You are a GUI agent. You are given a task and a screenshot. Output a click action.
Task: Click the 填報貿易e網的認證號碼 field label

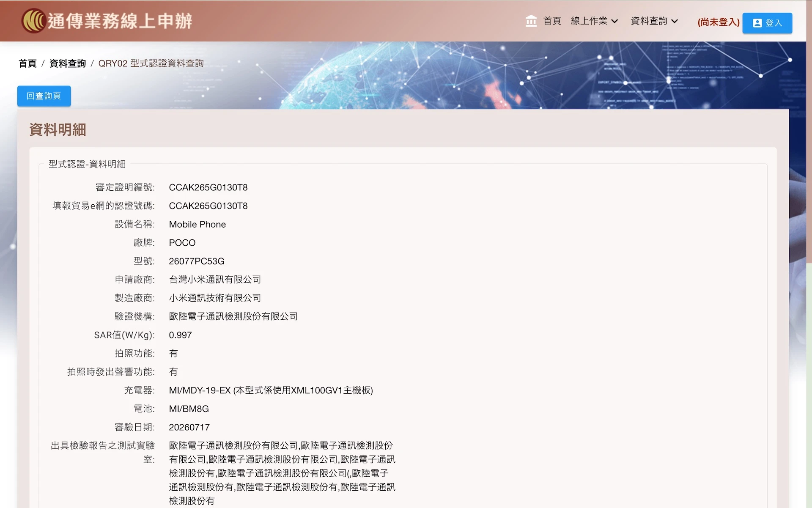tap(104, 206)
